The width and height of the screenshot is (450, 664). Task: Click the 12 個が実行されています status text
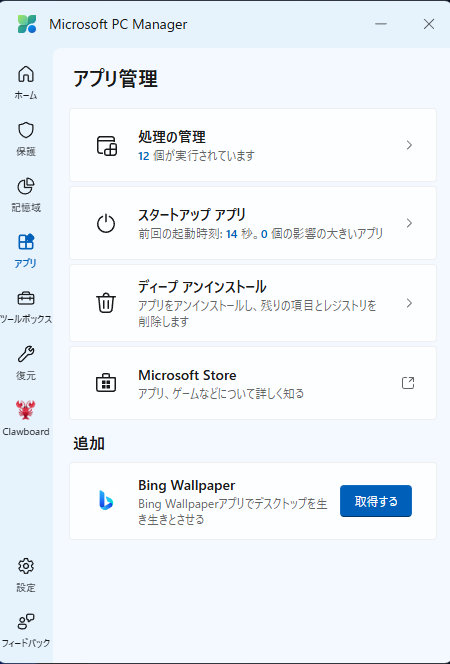click(196, 156)
